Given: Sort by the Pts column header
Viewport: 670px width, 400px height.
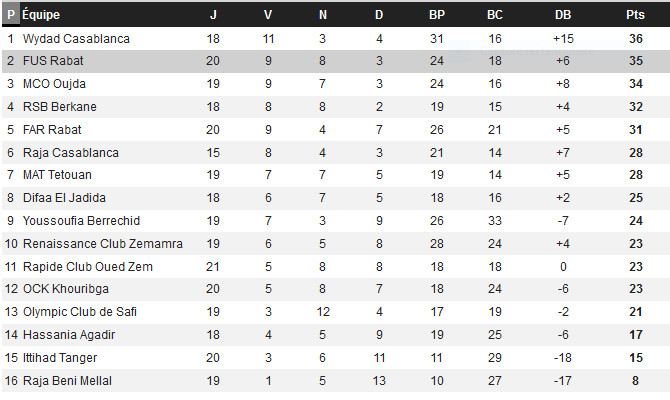Looking at the screenshot, I should pyautogui.click(x=635, y=15).
